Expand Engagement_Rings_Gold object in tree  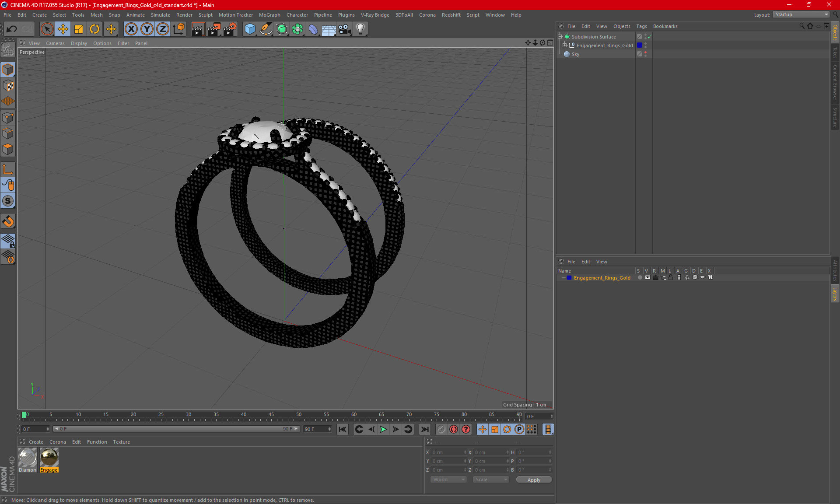[x=565, y=45]
